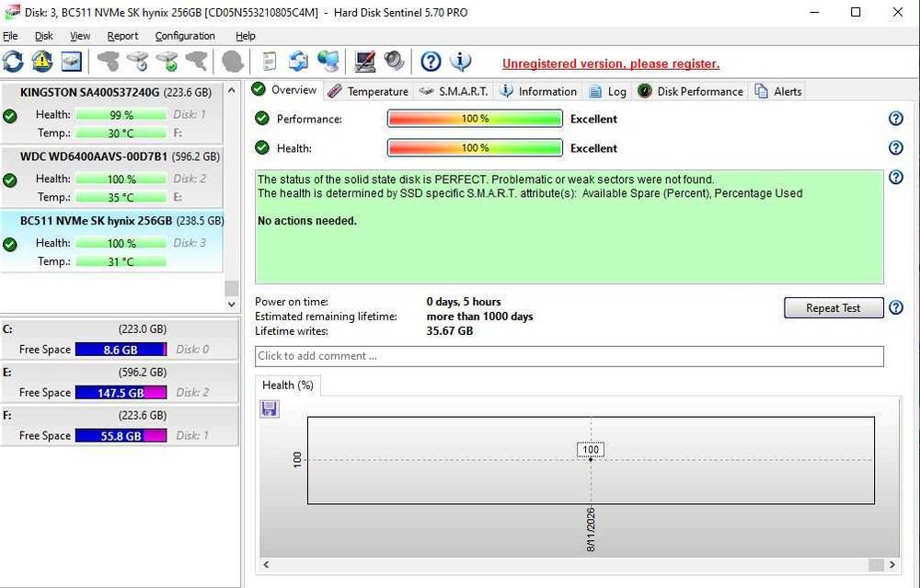Click the first greyed-out disk test icon

point(109,61)
